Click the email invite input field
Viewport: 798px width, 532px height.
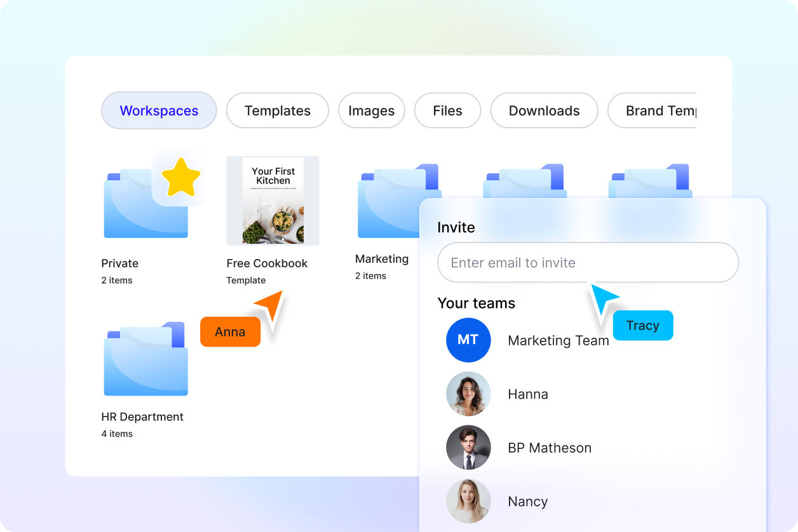click(x=588, y=262)
